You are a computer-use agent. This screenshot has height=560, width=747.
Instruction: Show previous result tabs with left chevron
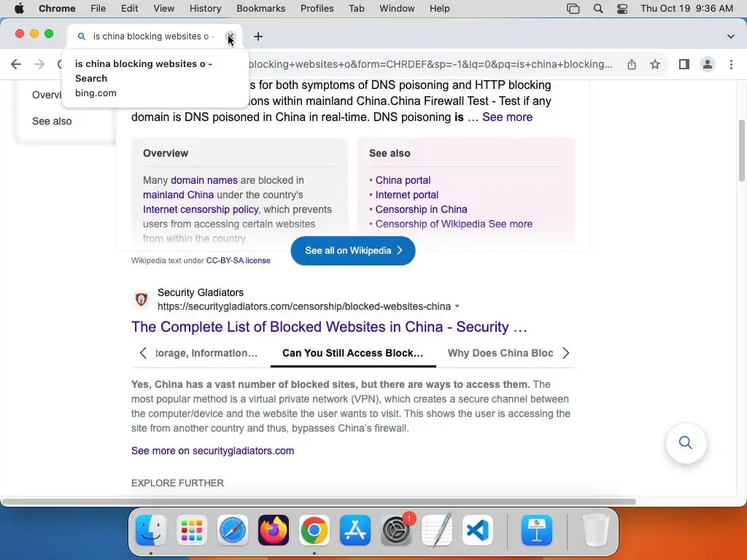tap(143, 354)
